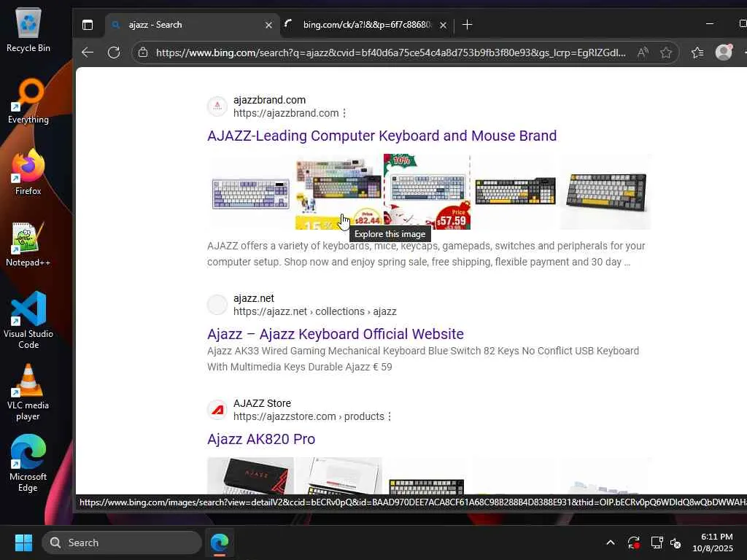Viewport: 747px width, 560px height.
Task: Switch to the ajazz - Search tab
Action: (190, 25)
